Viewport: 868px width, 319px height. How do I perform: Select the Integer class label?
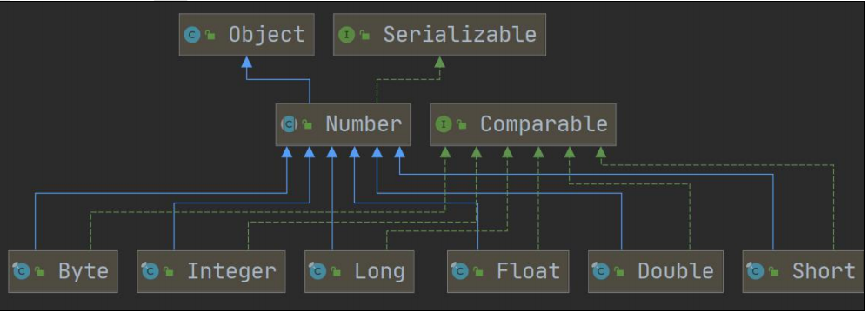pyautogui.click(x=231, y=272)
